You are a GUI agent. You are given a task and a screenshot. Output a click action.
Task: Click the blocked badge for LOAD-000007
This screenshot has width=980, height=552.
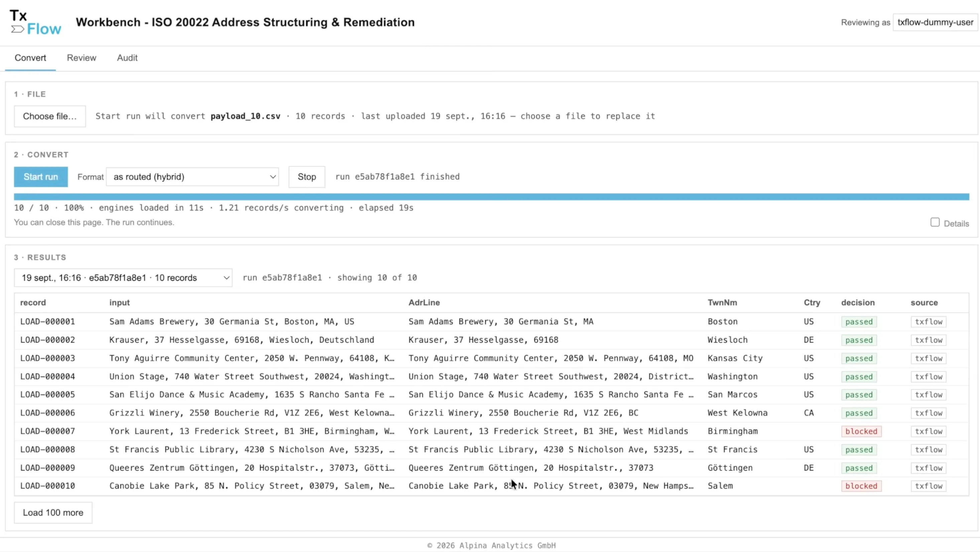[861, 431]
